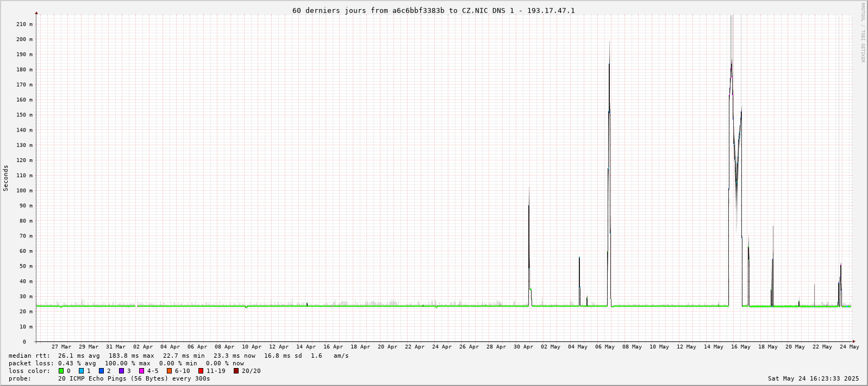The width and height of the screenshot is (868, 386).
Task: Click the '22 May' x-axis date label
Action: [x=822, y=346]
